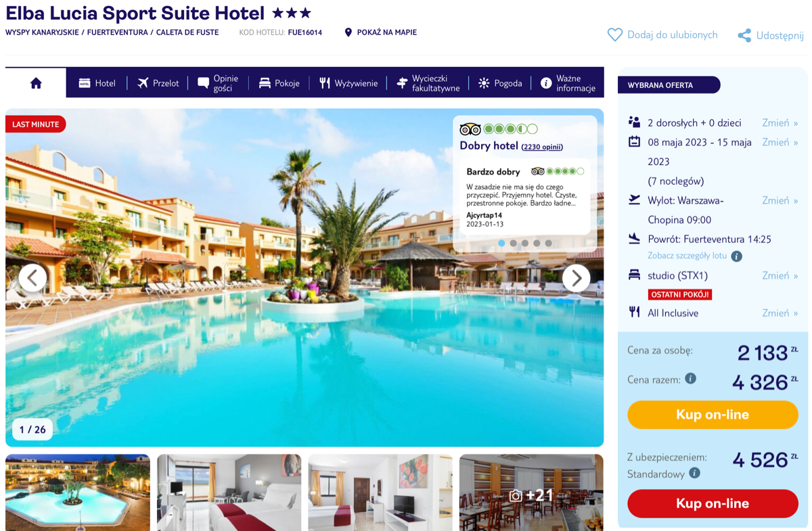Open the home icon tab
The width and height of the screenshot is (812, 531).
point(36,83)
